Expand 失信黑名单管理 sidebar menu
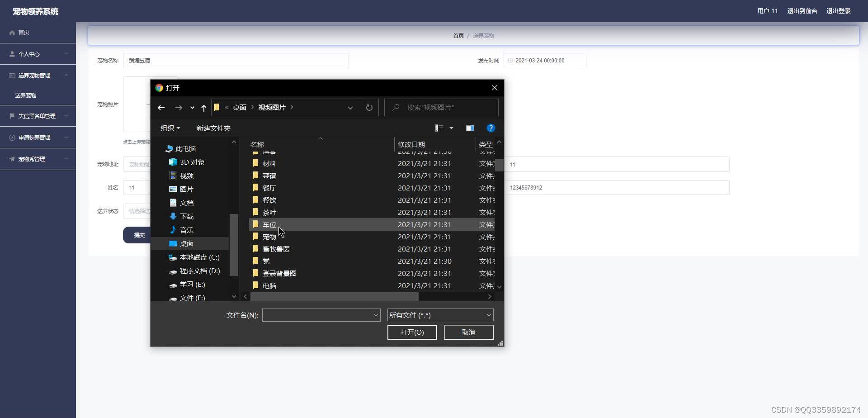The height and width of the screenshot is (418, 868). (x=38, y=116)
